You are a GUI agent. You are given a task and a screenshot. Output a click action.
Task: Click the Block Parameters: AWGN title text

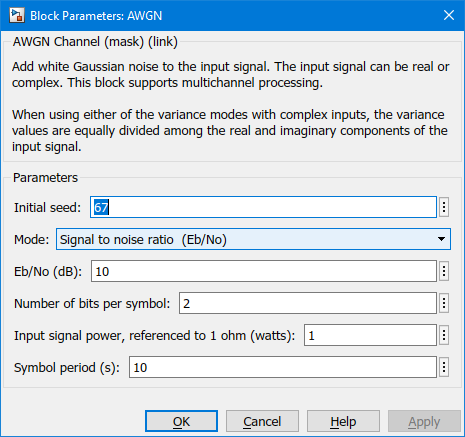[x=96, y=16]
